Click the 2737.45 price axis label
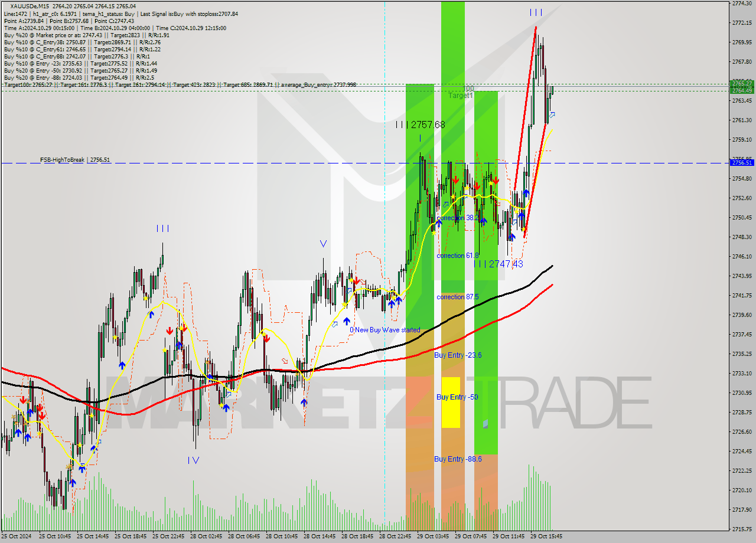The height and width of the screenshot is (543, 756). point(742,335)
